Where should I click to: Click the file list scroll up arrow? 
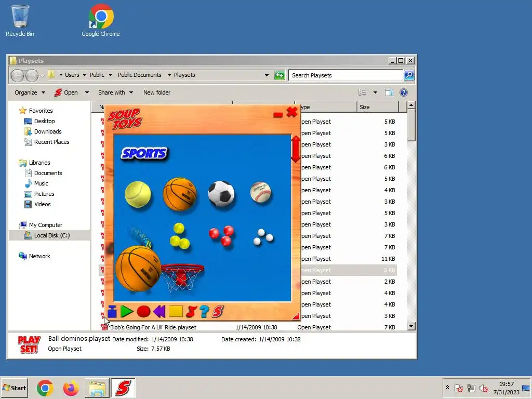tap(411, 105)
